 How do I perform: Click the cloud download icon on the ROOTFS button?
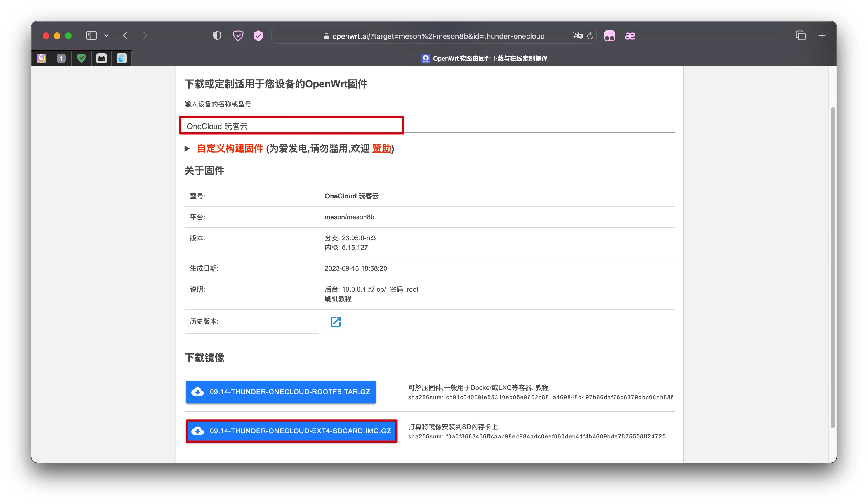click(198, 392)
